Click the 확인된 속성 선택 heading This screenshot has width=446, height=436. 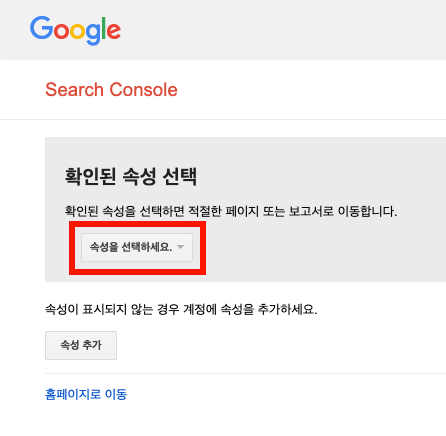coord(131,176)
